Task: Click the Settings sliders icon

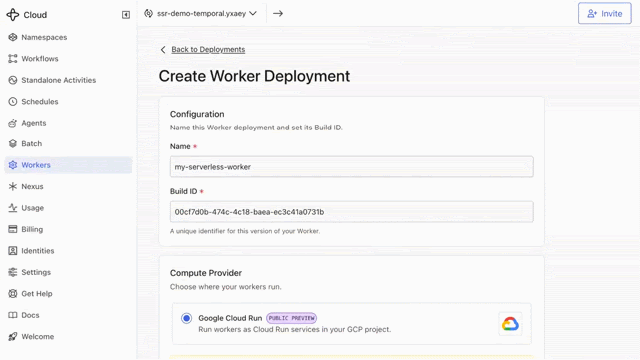Action: pos(13,272)
